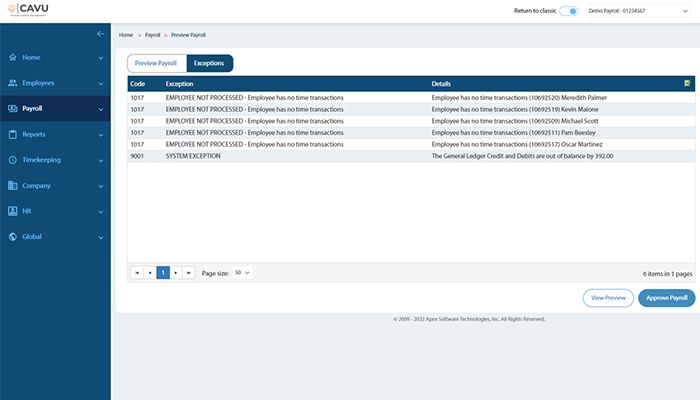Go to the last page of results

pyautogui.click(x=189, y=272)
